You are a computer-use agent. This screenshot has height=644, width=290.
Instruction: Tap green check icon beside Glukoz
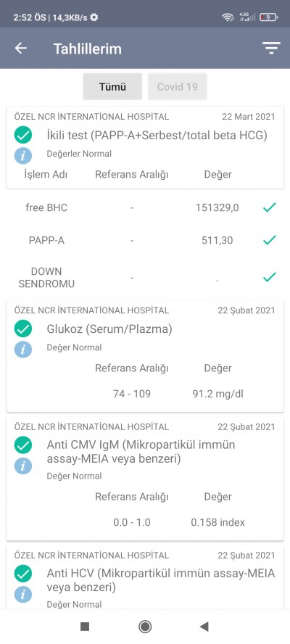[23, 329]
